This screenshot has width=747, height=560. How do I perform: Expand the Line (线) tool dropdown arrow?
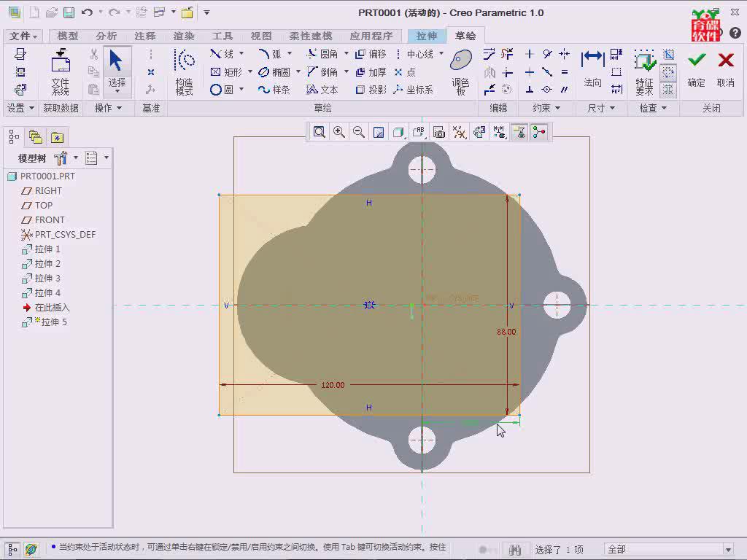241,53
